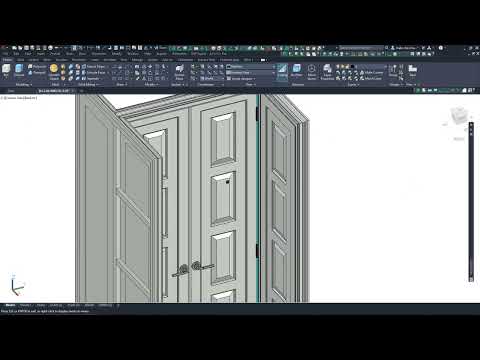The width and height of the screenshot is (480, 360).
Task: Open the visual style dropdown in View panel
Action: coord(251,66)
